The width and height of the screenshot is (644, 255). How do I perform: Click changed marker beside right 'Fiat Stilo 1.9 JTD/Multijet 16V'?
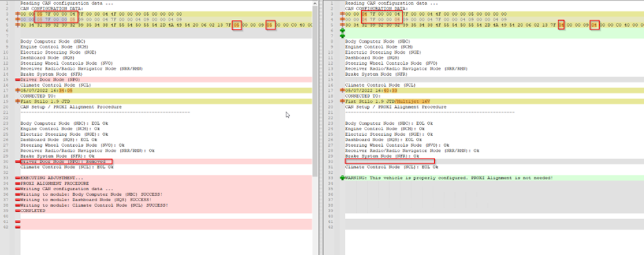click(x=342, y=101)
